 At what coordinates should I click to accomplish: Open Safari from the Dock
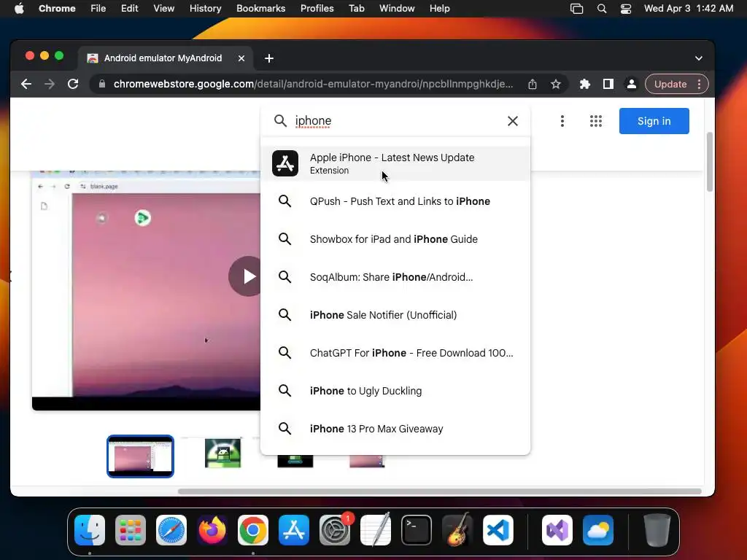[171, 530]
